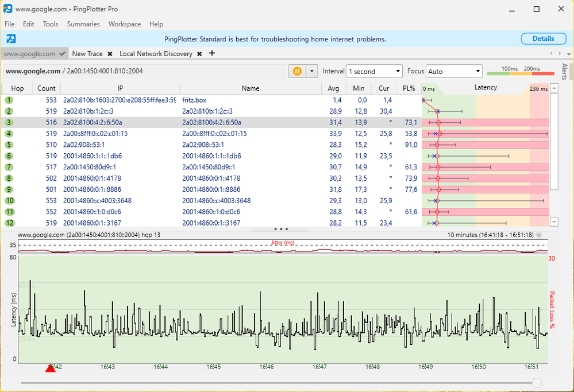Click the hop 10 green number badge
The width and height of the screenshot is (574, 392).
9,201
